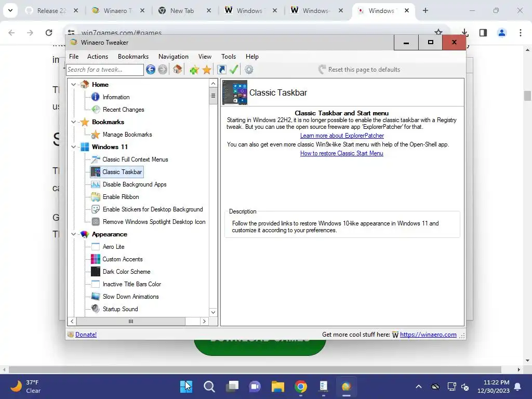532x399 pixels.
Task: Open weather widget showing 37°F Clear
Action: coord(26,387)
